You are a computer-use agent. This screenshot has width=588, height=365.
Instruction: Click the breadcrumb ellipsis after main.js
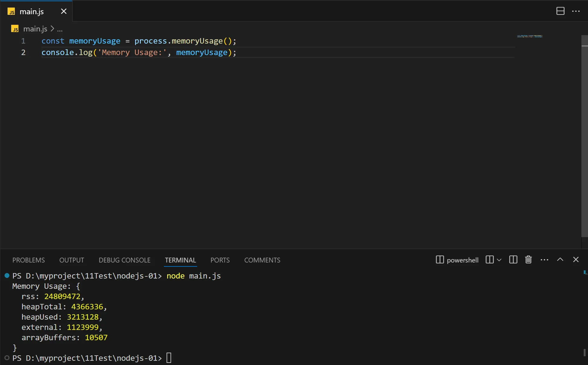click(60, 29)
